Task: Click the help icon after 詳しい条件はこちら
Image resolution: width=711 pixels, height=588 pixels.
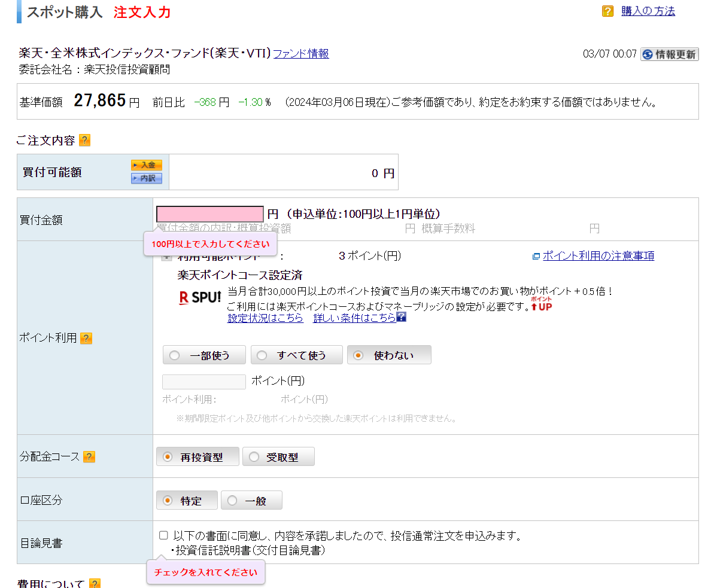Action: pyautogui.click(x=402, y=318)
